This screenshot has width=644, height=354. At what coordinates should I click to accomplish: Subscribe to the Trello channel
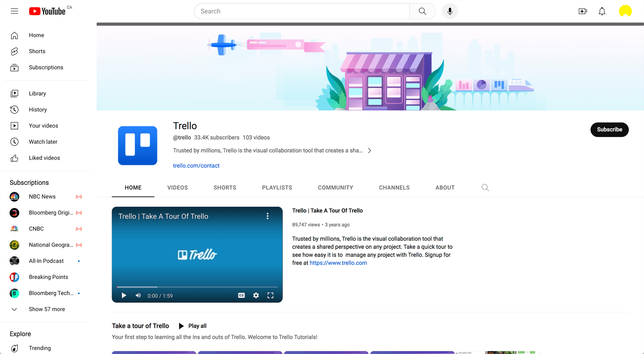pos(609,130)
